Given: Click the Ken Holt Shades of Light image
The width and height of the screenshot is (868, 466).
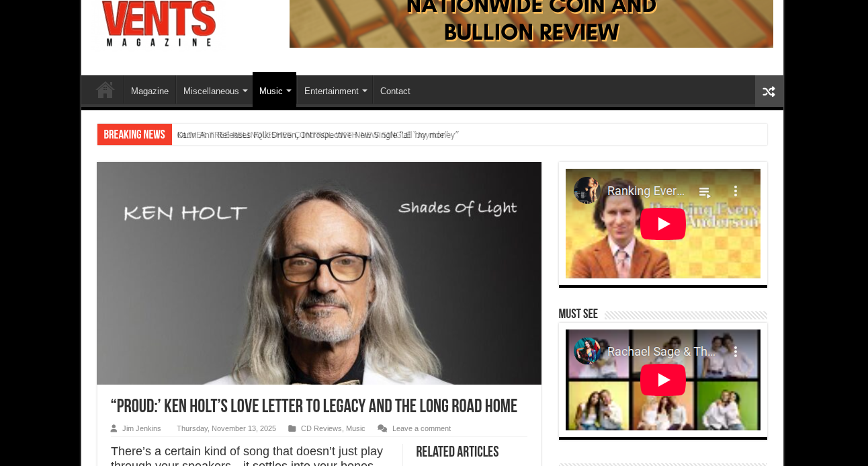Looking at the screenshot, I should click(319, 273).
